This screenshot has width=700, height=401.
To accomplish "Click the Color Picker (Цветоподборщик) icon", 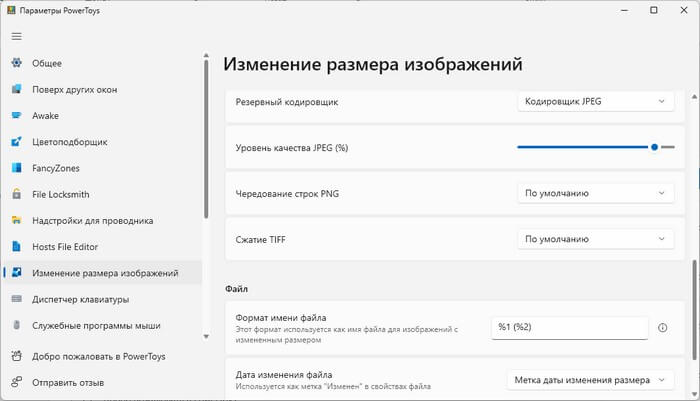I will 17,142.
